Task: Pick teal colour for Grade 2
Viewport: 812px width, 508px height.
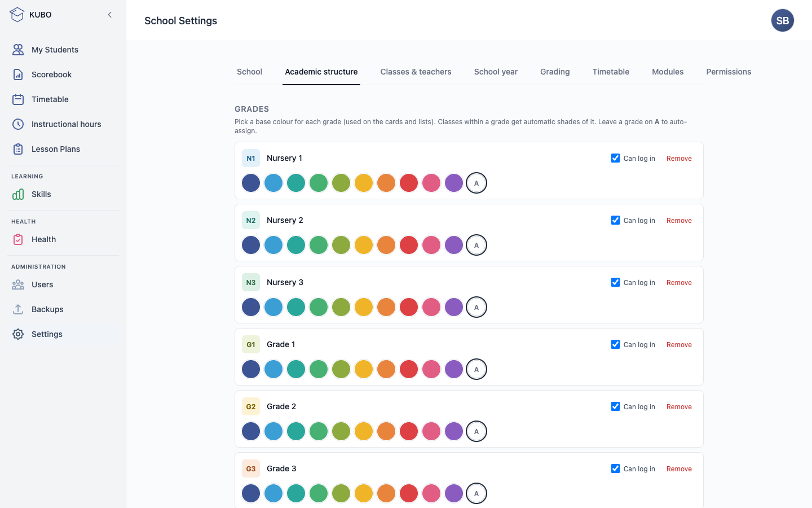Action: pos(296,431)
